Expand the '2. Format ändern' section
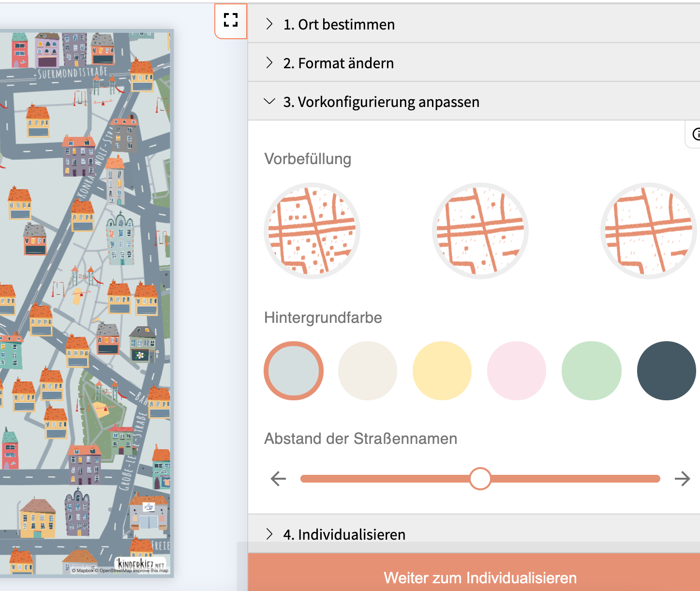 (x=338, y=63)
